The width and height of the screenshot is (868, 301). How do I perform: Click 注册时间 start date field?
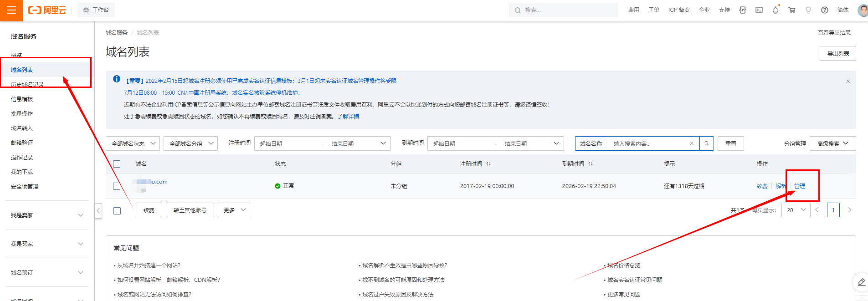(x=287, y=143)
